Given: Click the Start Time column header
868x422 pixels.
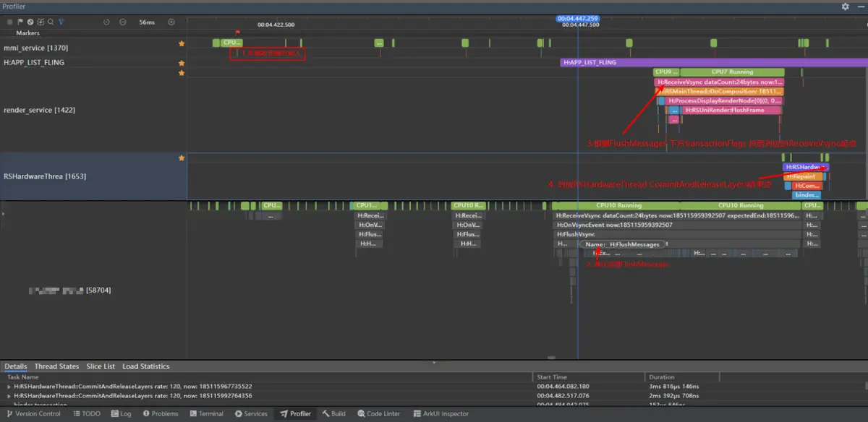Looking at the screenshot, I should (552, 377).
